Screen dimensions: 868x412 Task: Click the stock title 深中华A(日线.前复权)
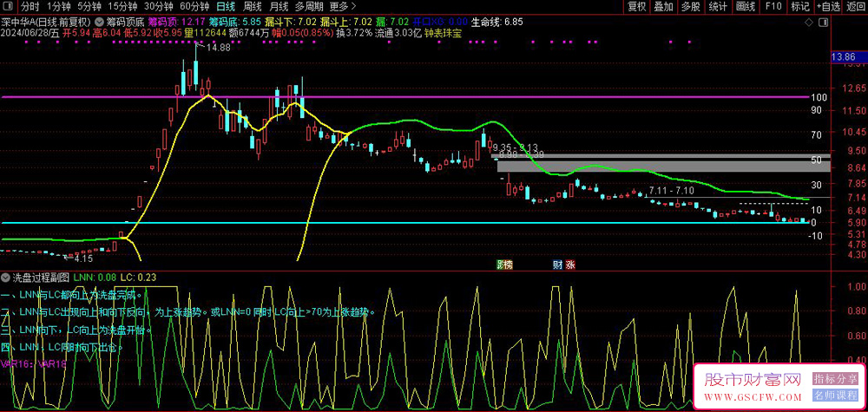pyautogui.click(x=46, y=23)
